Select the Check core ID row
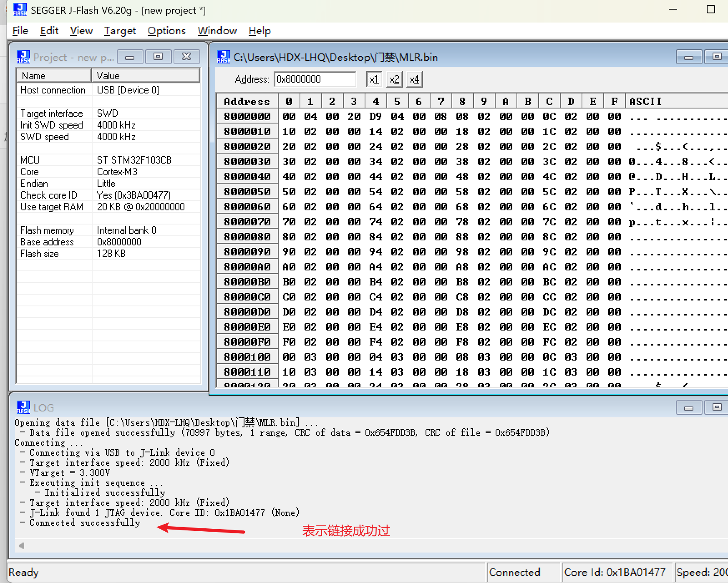 click(x=108, y=195)
